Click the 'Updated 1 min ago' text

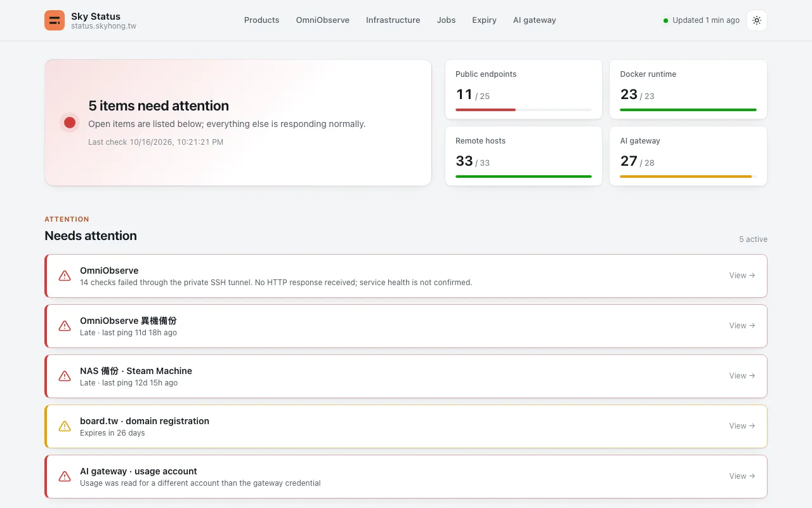pyautogui.click(x=706, y=20)
